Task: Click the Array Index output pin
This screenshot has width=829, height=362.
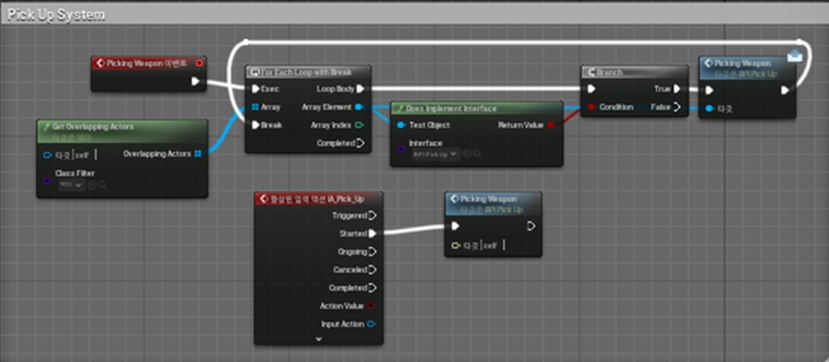Action: pos(360,125)
